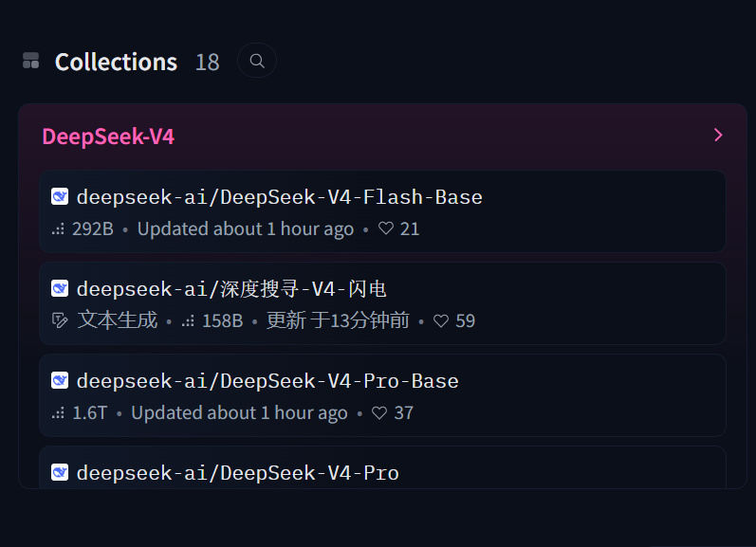Click the DeepSeek-V4-Flash-Base avatar icon
756x547 pixels.
tap(60, 197)
